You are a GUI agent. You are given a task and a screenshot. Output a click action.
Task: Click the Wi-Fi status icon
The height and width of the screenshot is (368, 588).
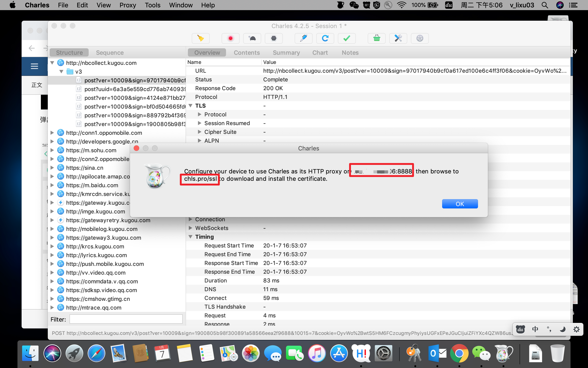(x=401, y=5)
